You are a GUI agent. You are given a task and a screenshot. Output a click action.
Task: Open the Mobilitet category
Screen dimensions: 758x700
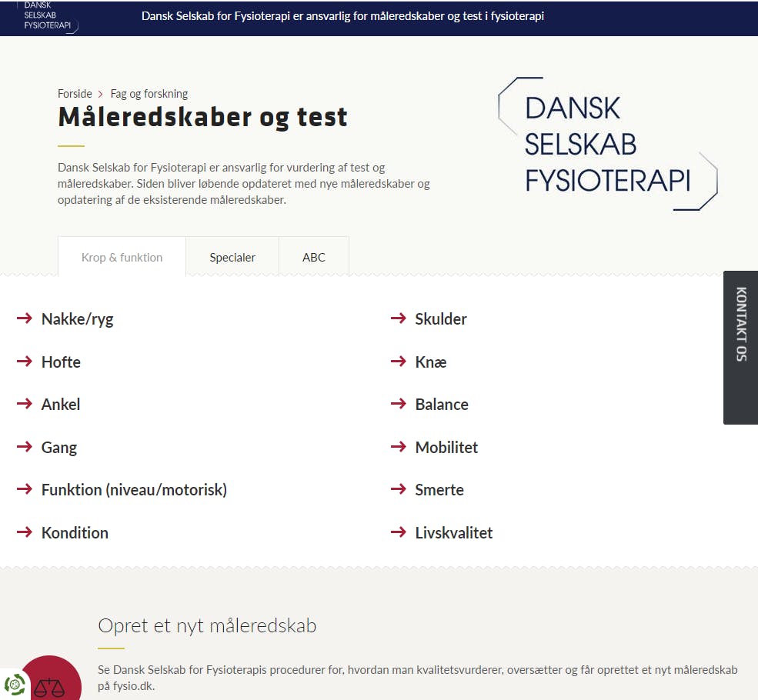(x=446, y=448)
